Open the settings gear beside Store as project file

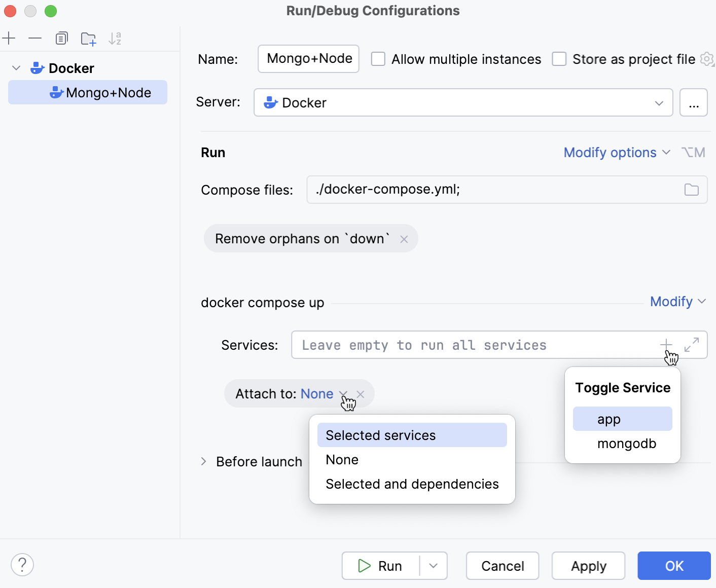pos(707,59)
